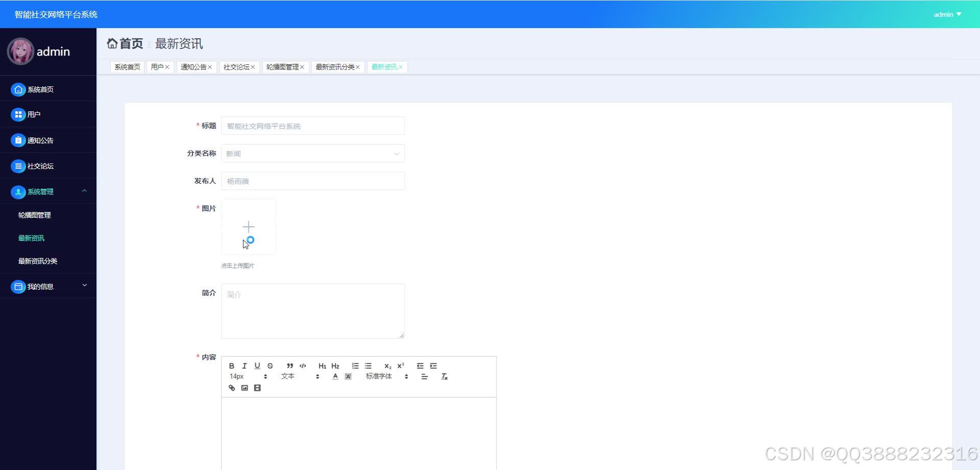Close the 通知公告 tab
The image size is (980, 470).
(x=210, y=67)
